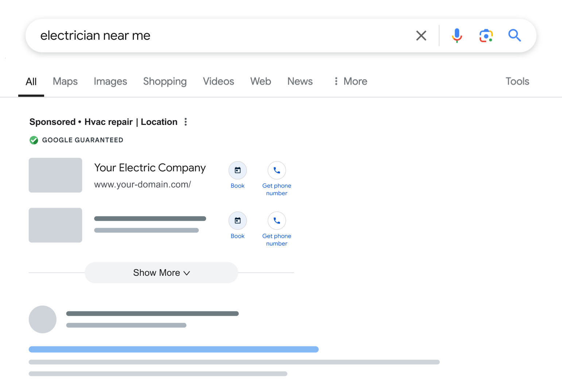Expand the Show More listings button
The height and width of the screenshot is (392, 562).
tap(161, 273)
